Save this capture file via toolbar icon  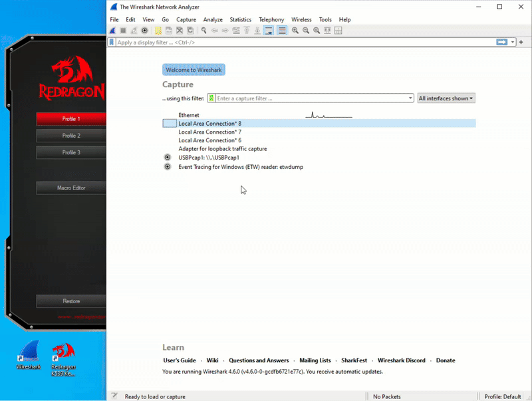pyautogui.click(x=169, y=31)
